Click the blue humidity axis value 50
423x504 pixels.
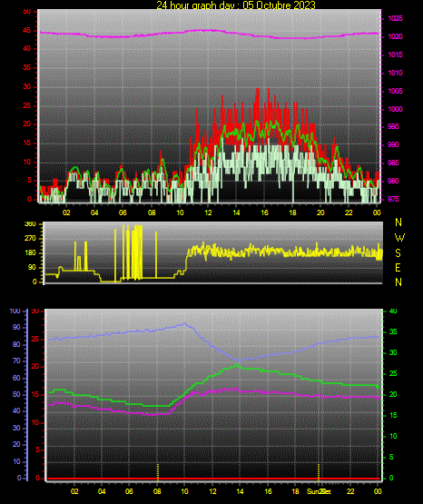[x=16, y=394]
